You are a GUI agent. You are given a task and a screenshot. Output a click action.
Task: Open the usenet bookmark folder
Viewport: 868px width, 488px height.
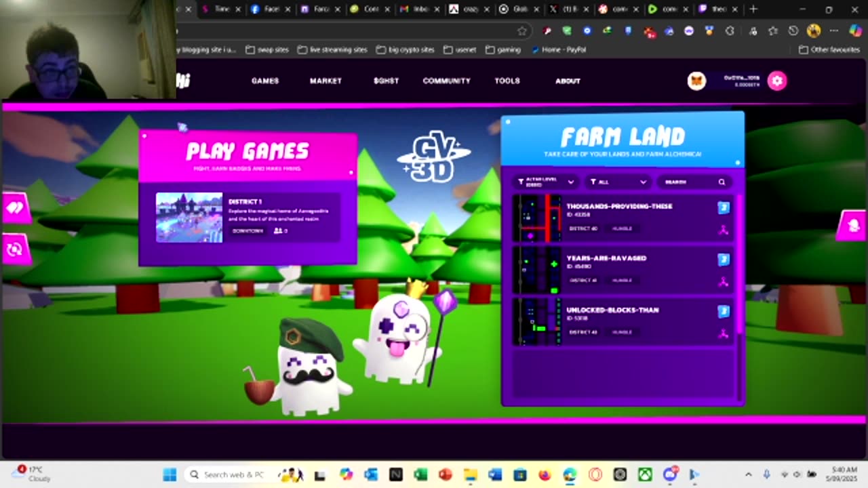click(x=460, y=49)
